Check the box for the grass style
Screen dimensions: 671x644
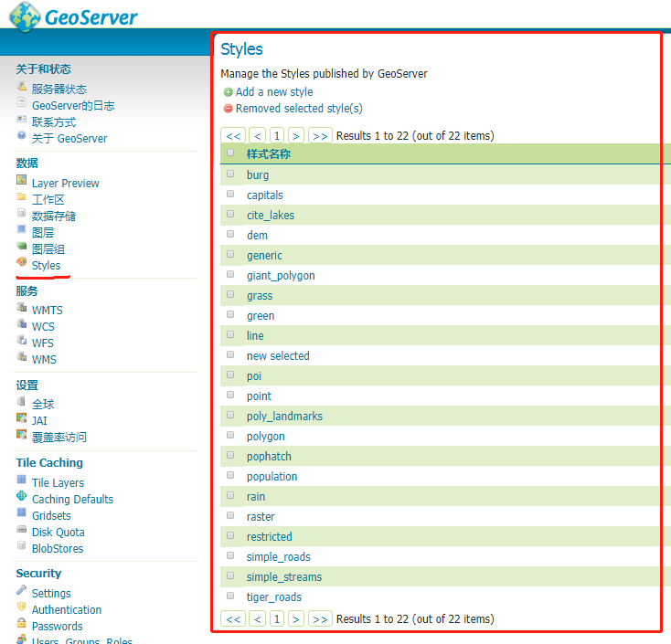tap(230, 294)
